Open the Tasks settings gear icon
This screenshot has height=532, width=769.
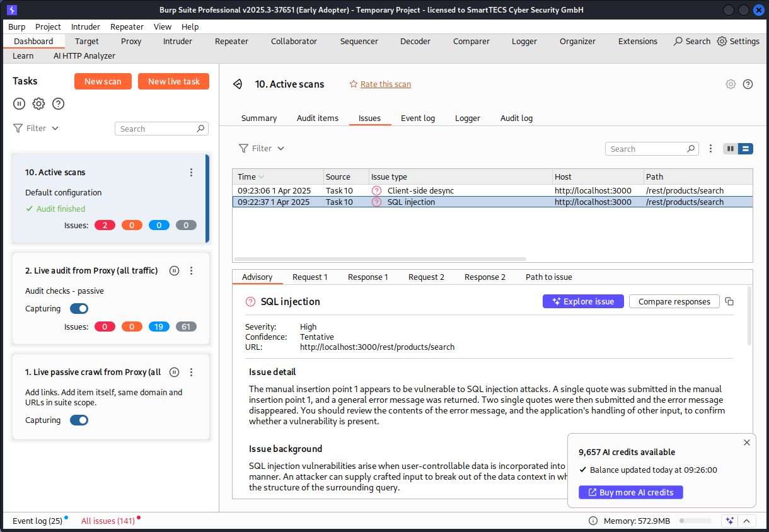tap(38, 103)
